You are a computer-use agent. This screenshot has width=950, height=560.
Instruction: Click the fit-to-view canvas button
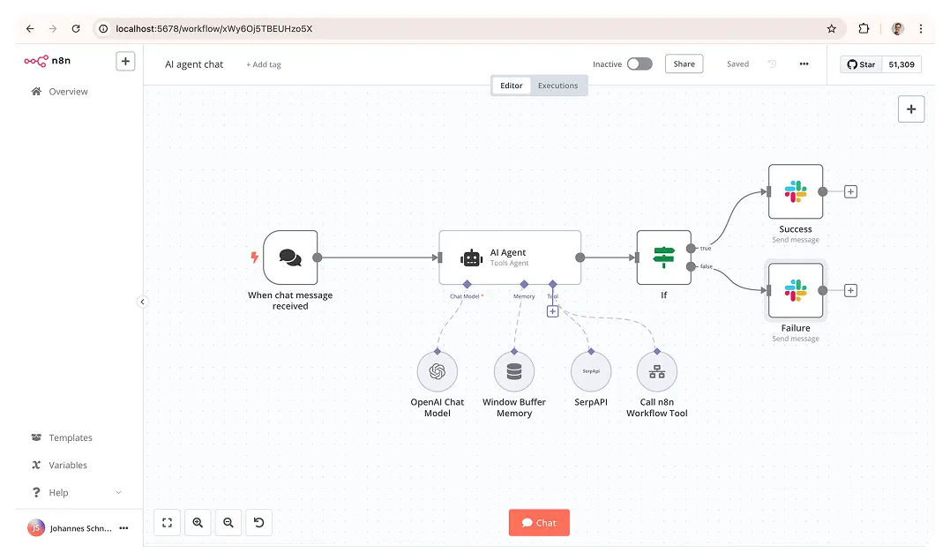(x=168, y=522)
